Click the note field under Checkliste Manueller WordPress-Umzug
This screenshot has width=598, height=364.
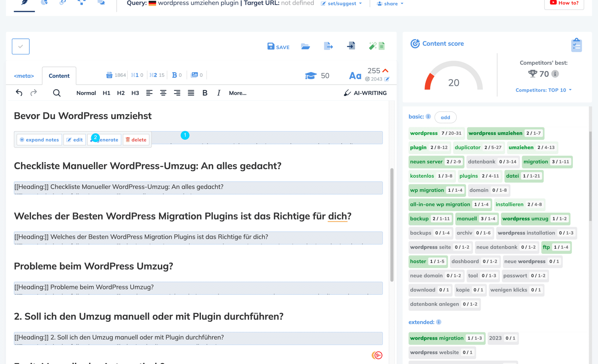[198, 188]
